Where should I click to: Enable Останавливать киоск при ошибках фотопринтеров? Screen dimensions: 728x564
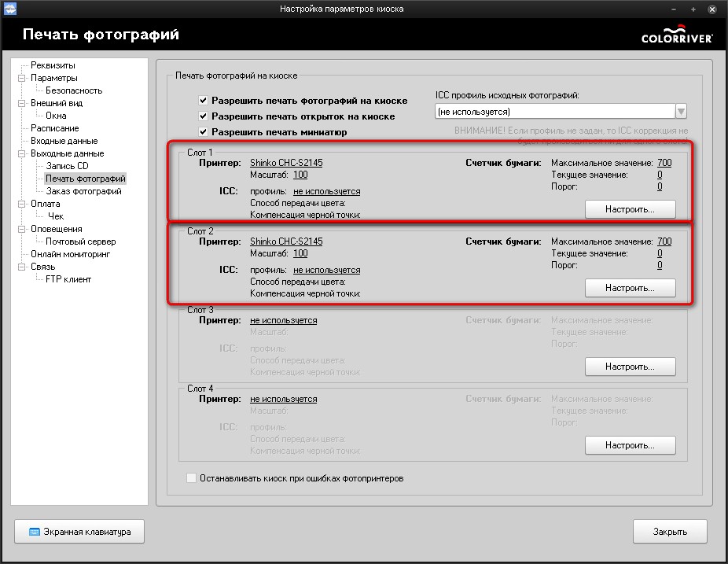click(192, 477)
